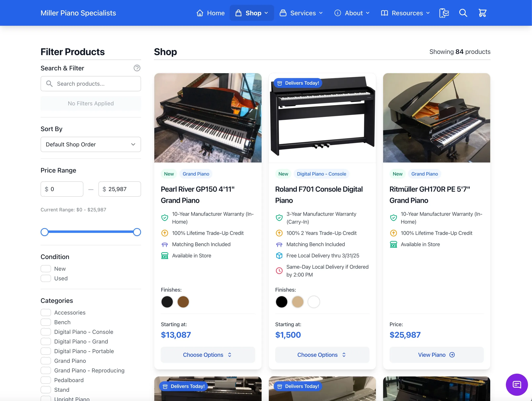Open the Pearl River GP150 product title
Viewport: 532px width, 401px height.
coord(197,195)
